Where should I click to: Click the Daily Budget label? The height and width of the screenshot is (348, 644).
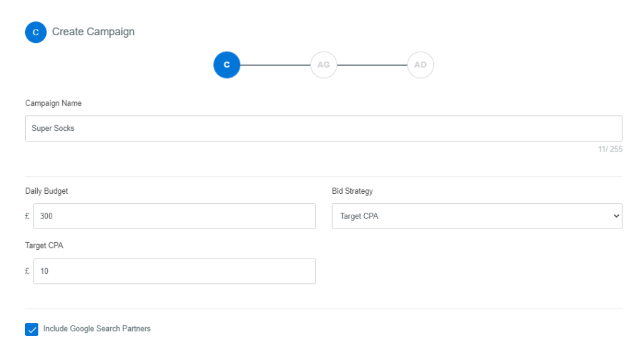[x=47, y=191]
